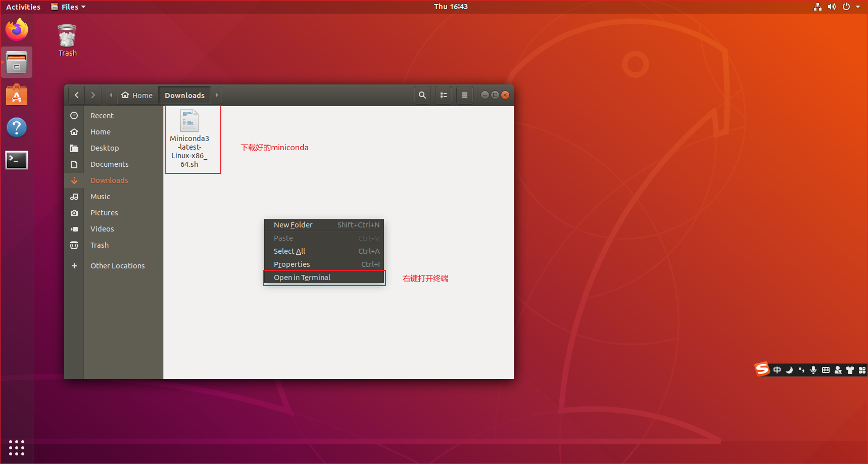The height and width of the screenshot is (464, 868).
Task: Minimize the Files window
Action: click(485, 95)
